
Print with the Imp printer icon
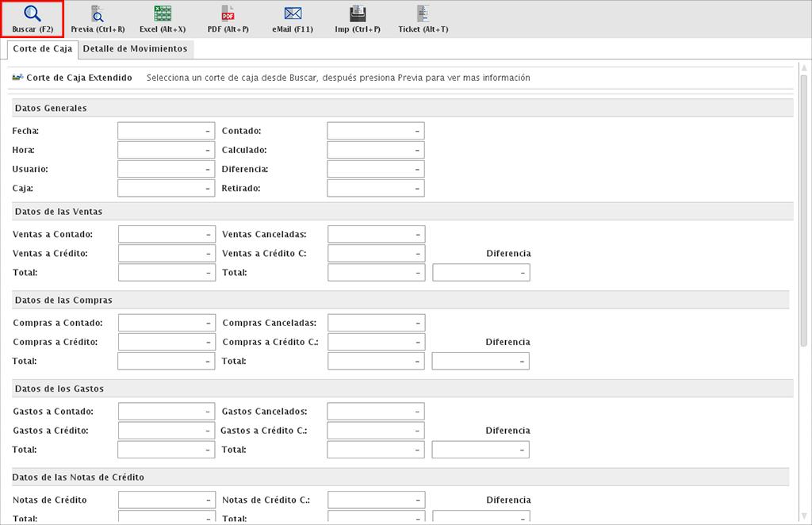click(358, 14)
